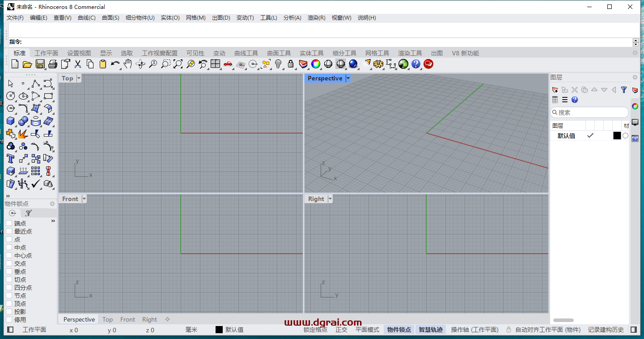Viewport: 644px width, 339px height.
Task: Select the Pan hand tool
Action: click(128, 64)
